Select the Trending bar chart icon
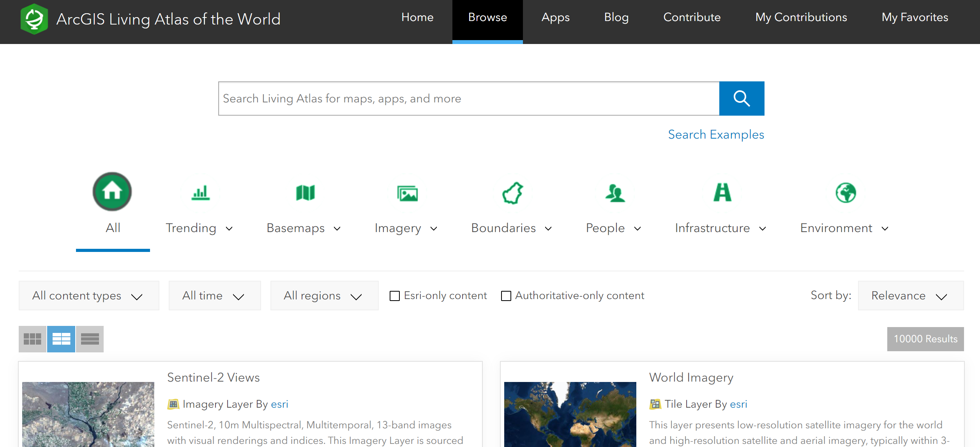980x447 pixels. click(x=201, y=192)
